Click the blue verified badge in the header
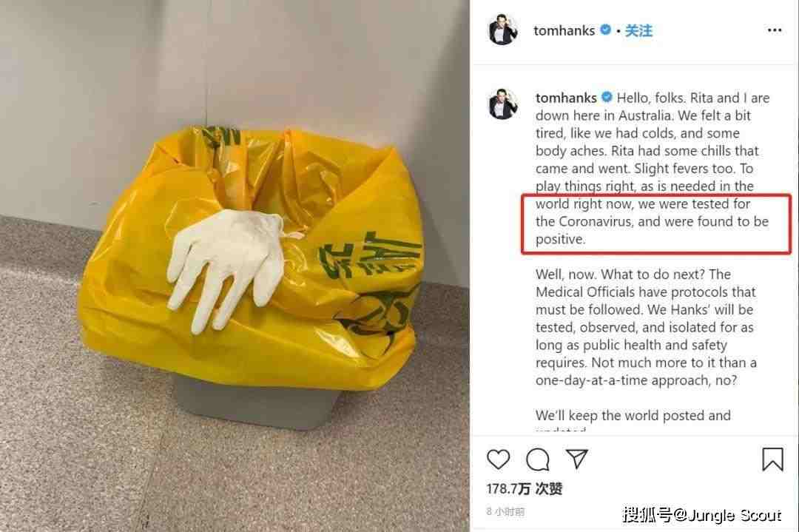 point(605,30)
